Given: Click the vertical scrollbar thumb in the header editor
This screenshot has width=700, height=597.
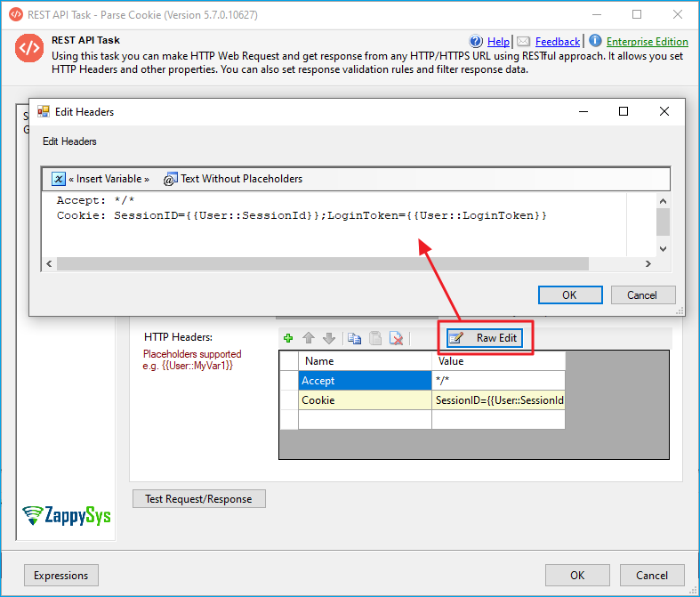Looking at the screenshot, I should point(663,221).
